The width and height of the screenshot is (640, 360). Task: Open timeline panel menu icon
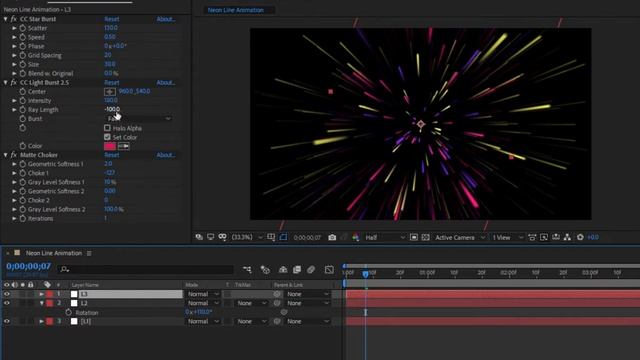click(x=89, y=253)
